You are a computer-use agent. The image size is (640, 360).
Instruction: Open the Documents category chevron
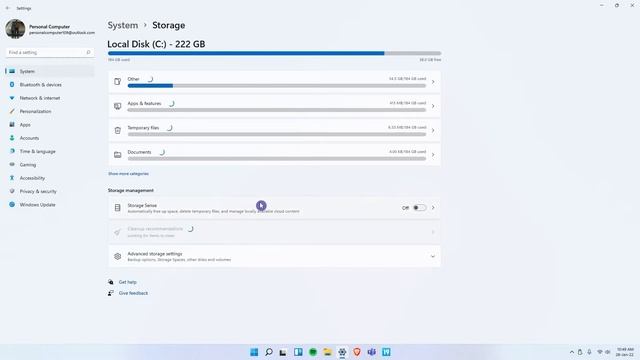pyautogui.click(x=433, y=155)
